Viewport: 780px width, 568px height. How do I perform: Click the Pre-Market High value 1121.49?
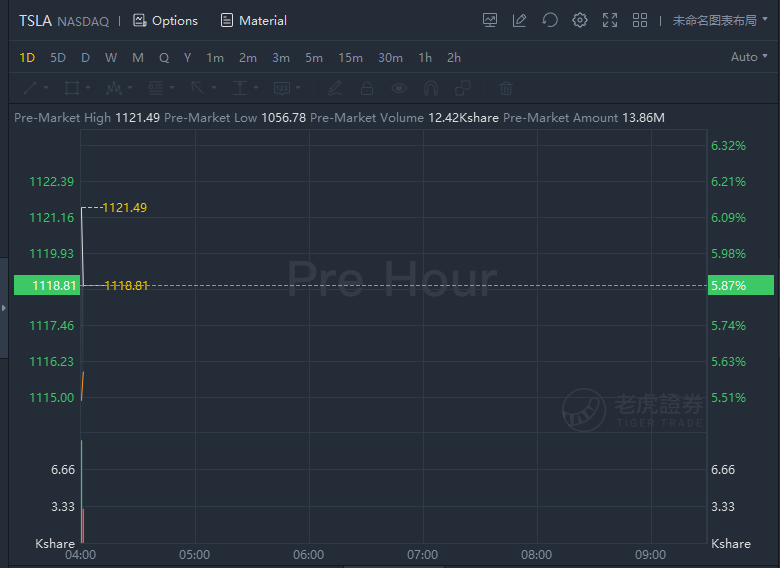(137, 118)
